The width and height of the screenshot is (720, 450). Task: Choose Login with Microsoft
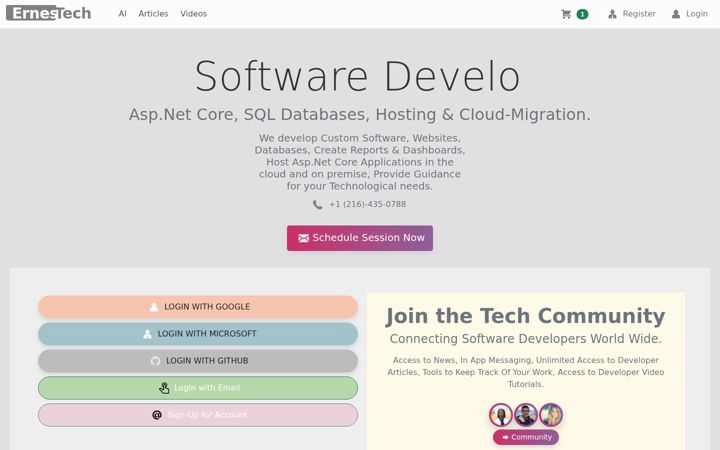(x=198, y=334)
